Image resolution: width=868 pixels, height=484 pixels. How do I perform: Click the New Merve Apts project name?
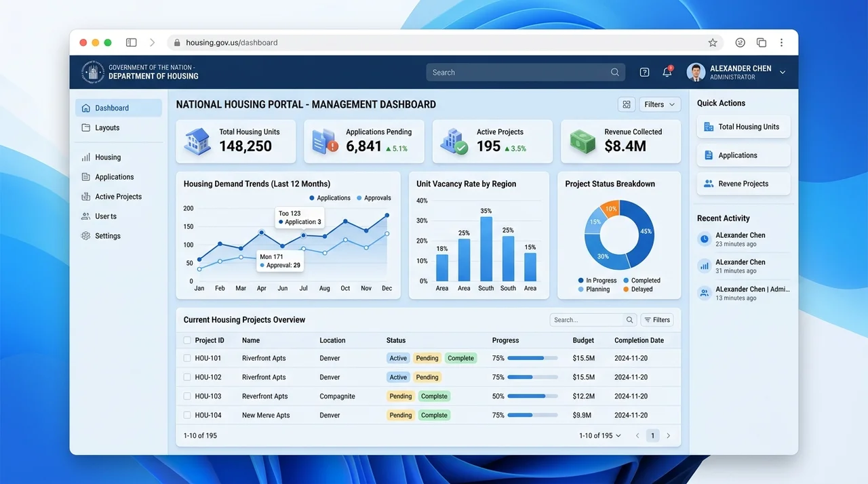click(x=266, y=415)
